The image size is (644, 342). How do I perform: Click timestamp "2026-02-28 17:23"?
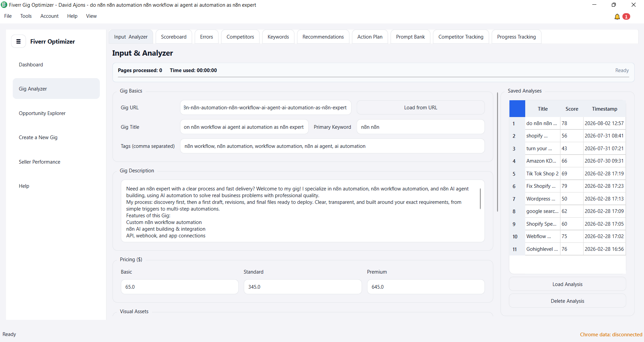tap(604, 186)
